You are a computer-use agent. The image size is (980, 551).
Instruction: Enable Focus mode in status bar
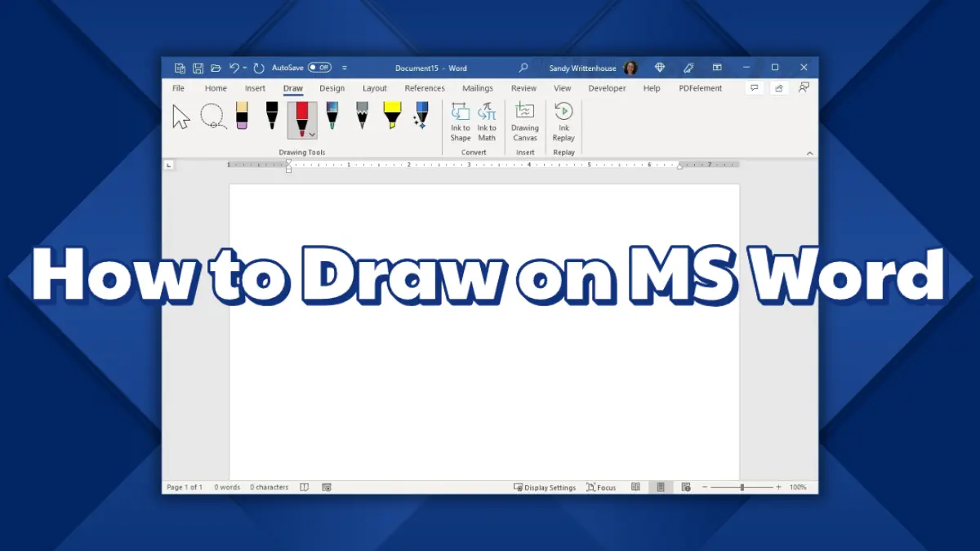click(601, 487)
